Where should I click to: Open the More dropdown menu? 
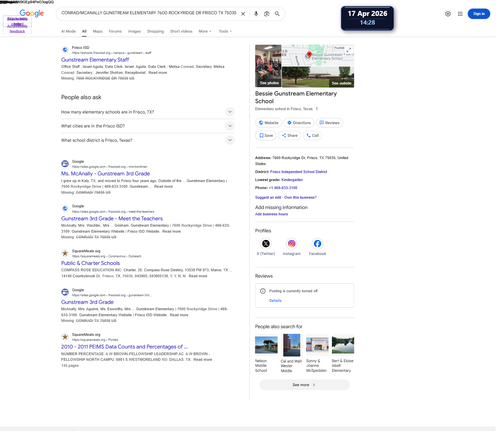click(205, 31)
